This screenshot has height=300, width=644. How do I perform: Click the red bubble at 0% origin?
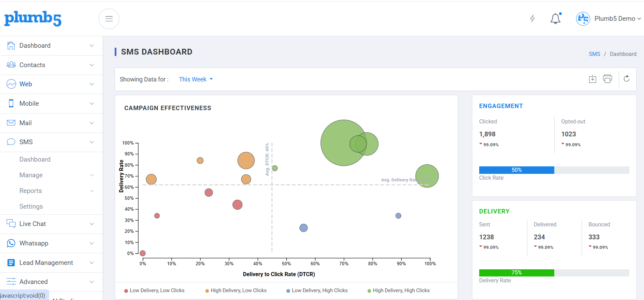click(x=143, y=253)
